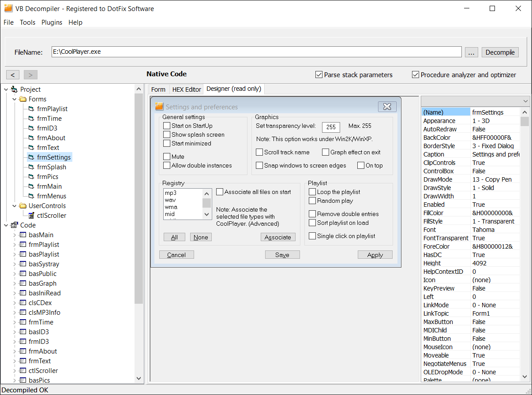The height and width of the screenshot is (395, 532).
Task: Click the FileName input field
Action: pyautogui.click(x=257, y=52)
